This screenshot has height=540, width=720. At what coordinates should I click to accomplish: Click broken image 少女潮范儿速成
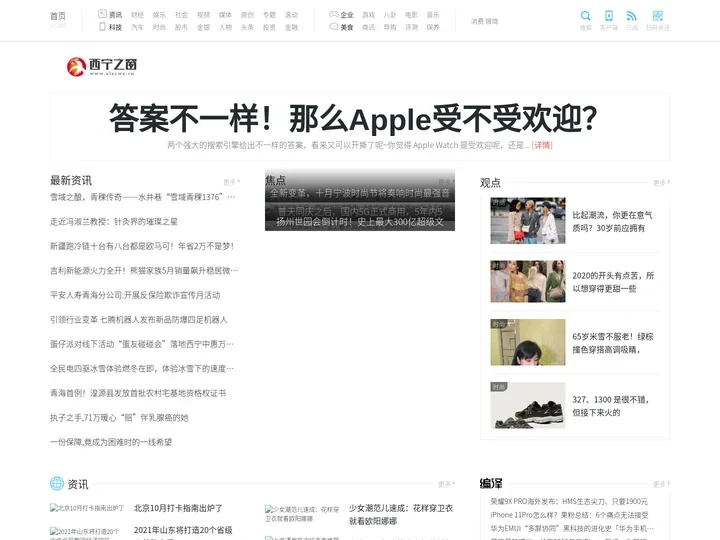tap(302, 514)
